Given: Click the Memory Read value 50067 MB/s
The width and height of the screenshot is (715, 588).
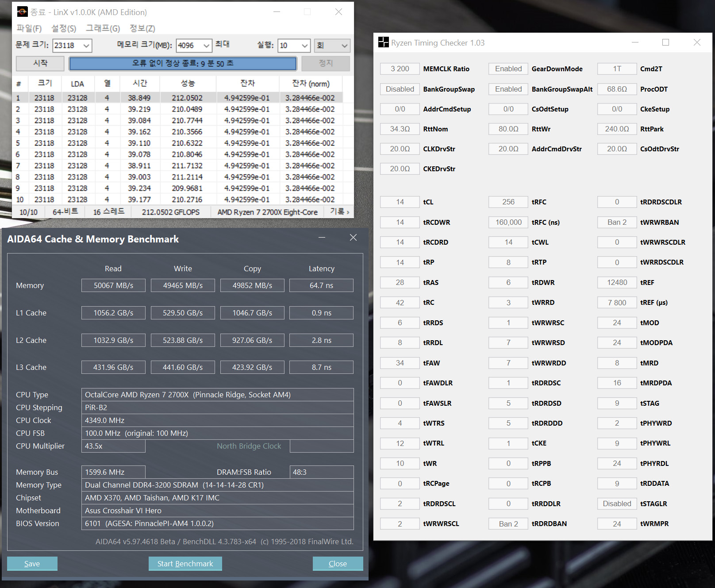Looking at the screenshot, I should click(113, 285).
